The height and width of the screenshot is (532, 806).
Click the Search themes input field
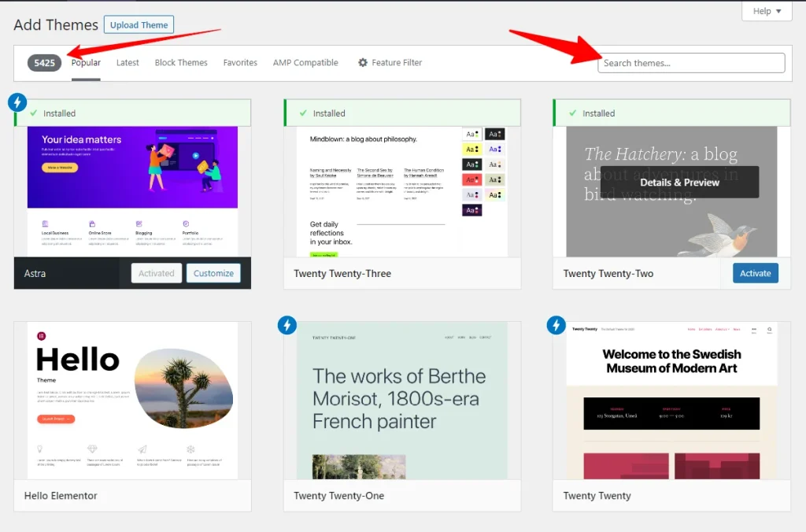(691, 62)
